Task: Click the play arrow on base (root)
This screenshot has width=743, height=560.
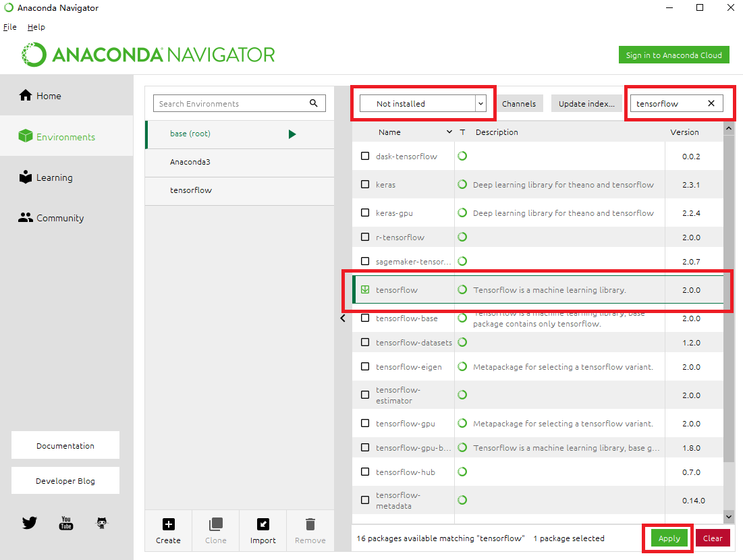Action: click(292, 134)
